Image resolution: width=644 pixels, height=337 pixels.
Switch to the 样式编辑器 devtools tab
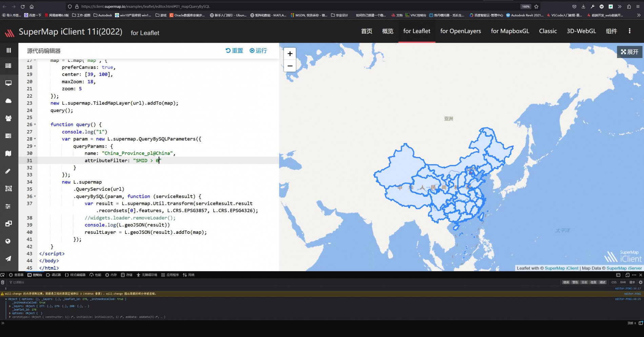(75, 275)
